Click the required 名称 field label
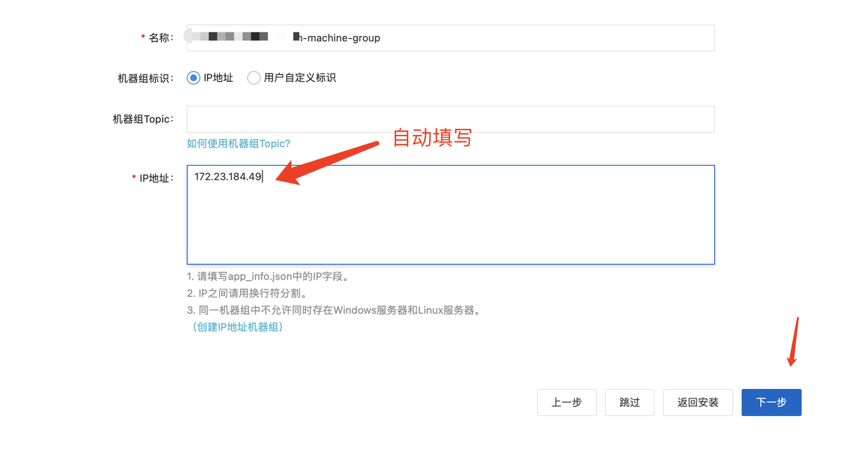Screen dimensions: 868x471 [x=160, y=38]
